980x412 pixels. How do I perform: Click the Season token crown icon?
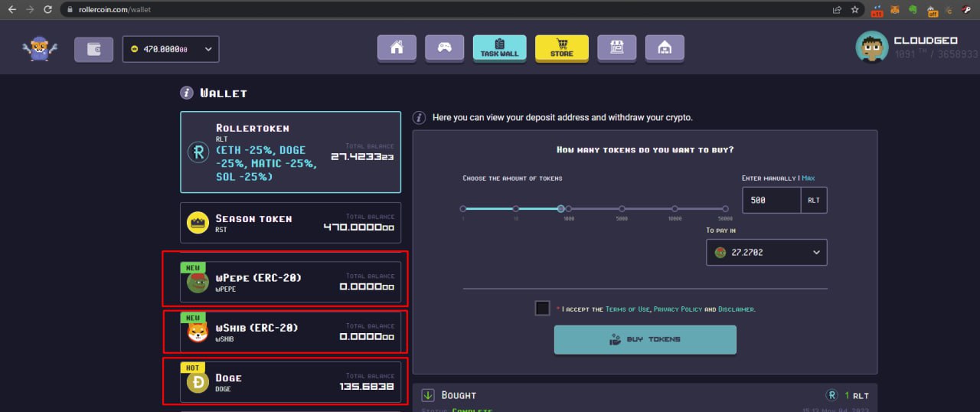point(198,223)
